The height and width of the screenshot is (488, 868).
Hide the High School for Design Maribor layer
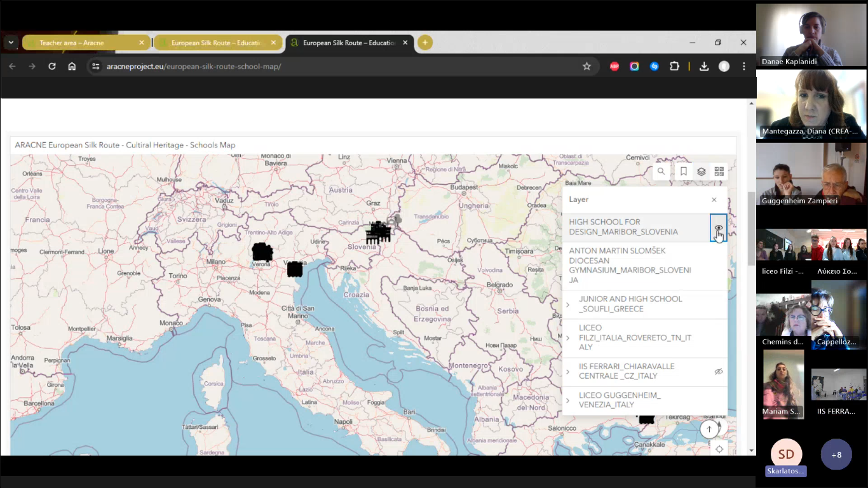coord(719,227)
